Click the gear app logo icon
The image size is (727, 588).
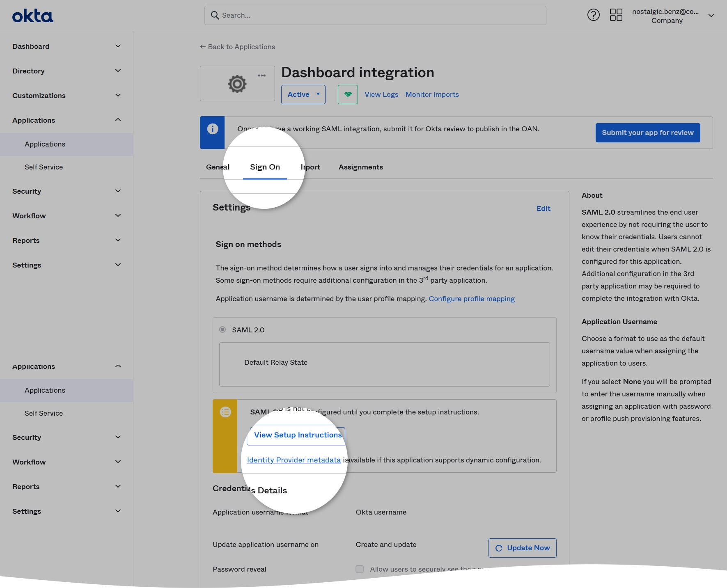pos(237,84)
